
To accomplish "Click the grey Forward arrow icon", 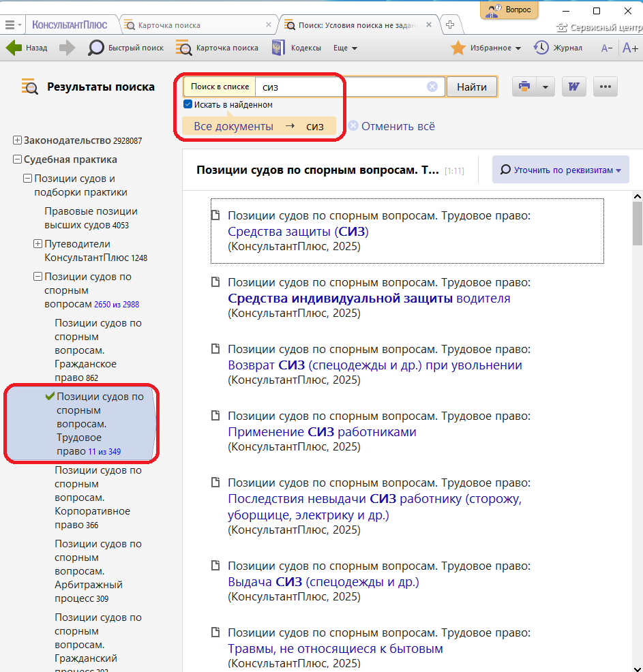I will coord(67,48).
